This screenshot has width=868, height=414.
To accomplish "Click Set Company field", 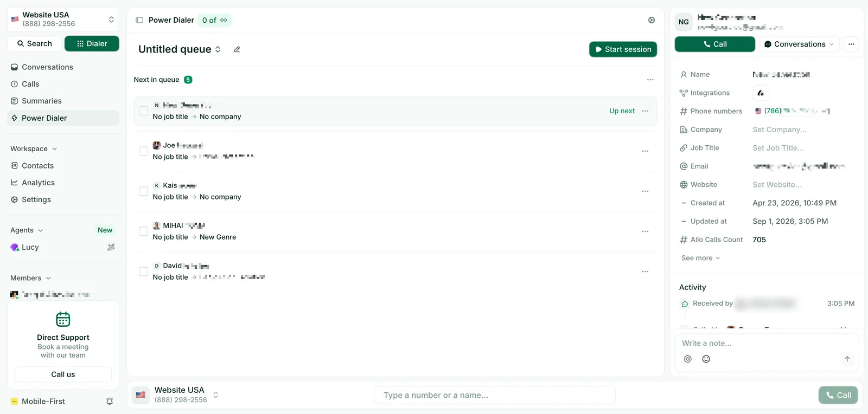I will [779, 130].
